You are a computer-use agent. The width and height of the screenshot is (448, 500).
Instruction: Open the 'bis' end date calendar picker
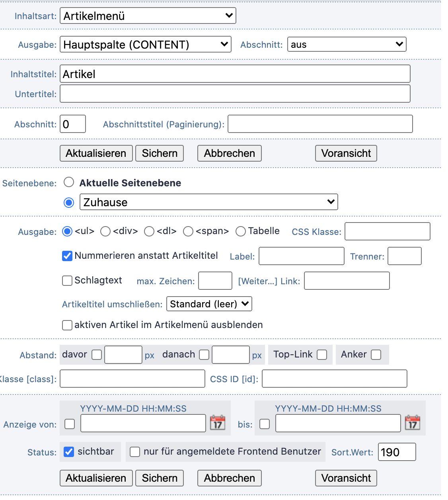(x=412, y=423)
